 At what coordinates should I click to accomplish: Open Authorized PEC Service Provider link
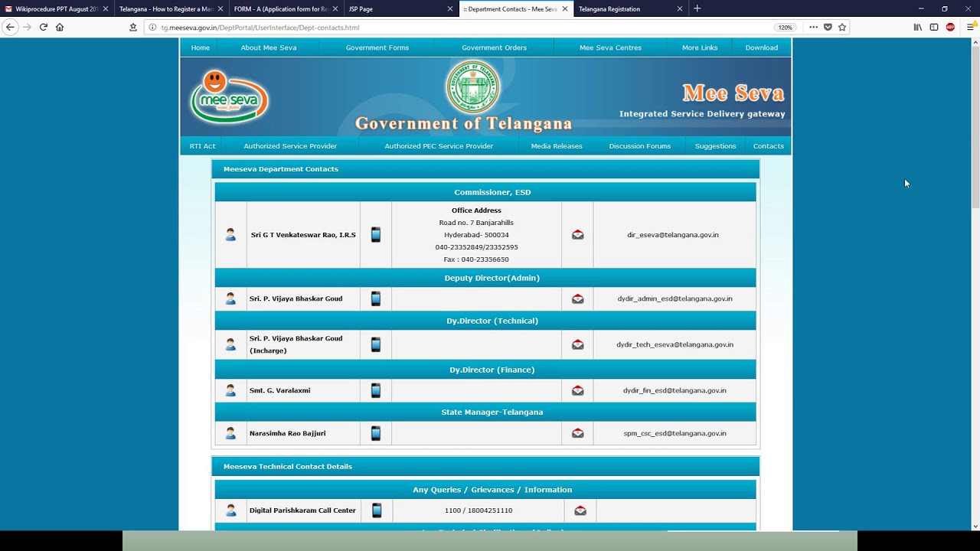coord(439,146)
